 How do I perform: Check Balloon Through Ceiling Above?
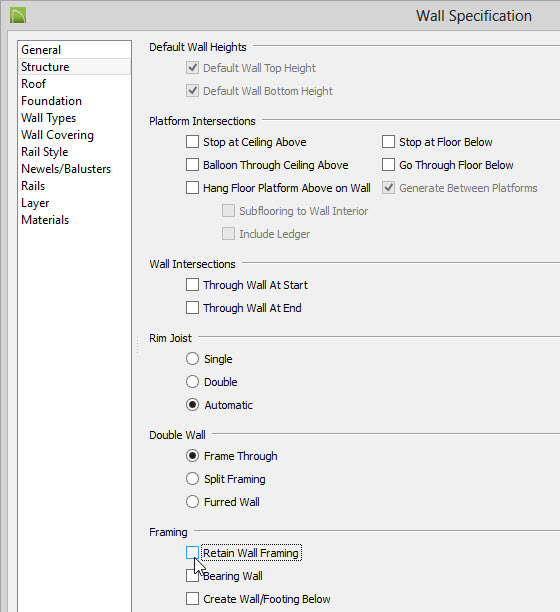pyautogui.click(x=192, y=165)
